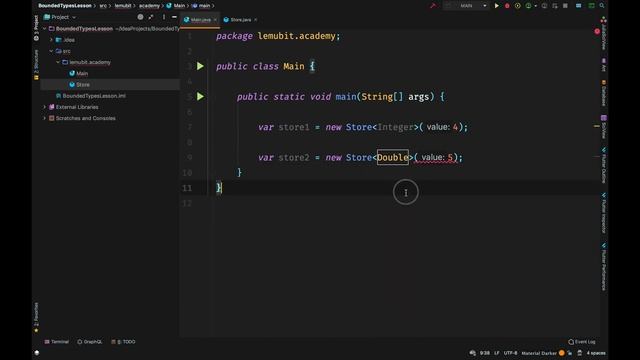Screen dimensions: 640x360
Task: Click the stop icon in the toolbar
Action: [565, 6]
